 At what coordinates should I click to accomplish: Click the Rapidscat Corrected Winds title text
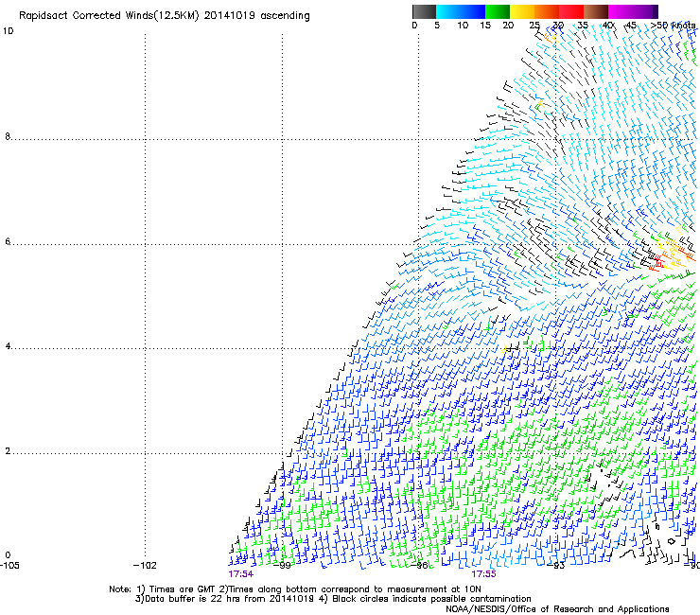[165, 16]
